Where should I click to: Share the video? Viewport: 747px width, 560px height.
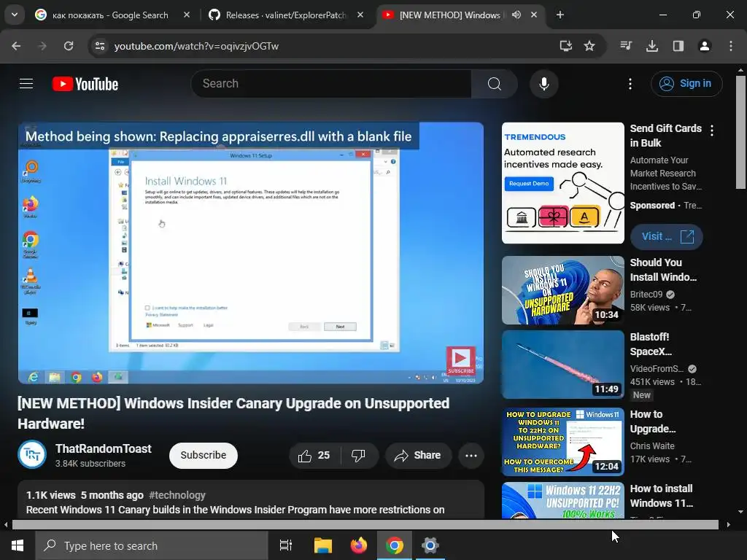point(418,455)
